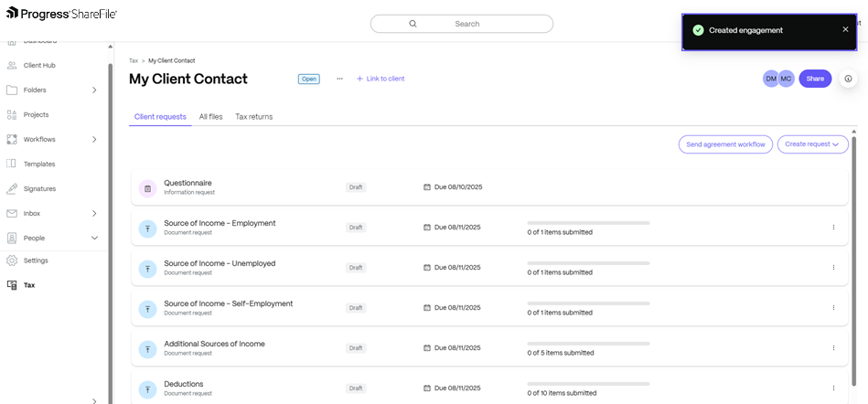Open the Tax returns tab
868x404 pixels.
(x=254, y=117)
